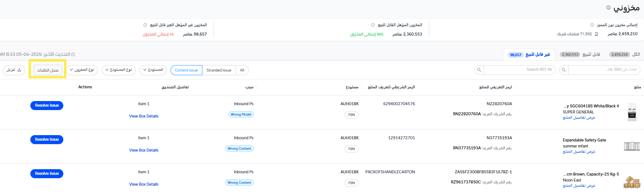Click info icon next to المخزون غير المؤهل
This screenshot has height=195, width=644.
[x=145, y=25]
